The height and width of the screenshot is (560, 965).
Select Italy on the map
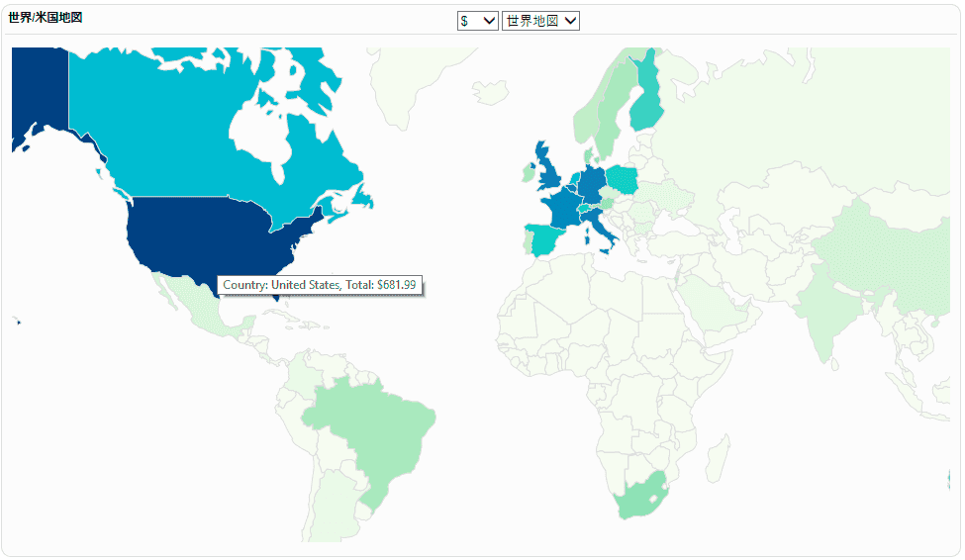600,228
